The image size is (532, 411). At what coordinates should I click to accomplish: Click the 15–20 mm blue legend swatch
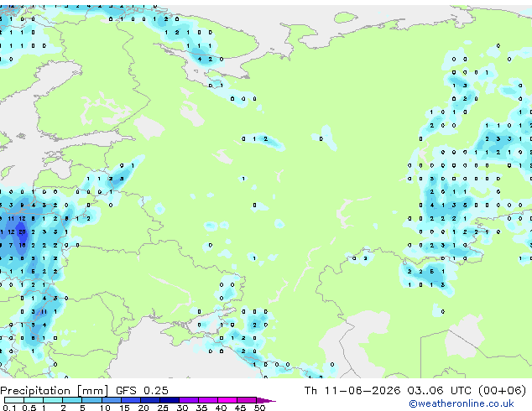pos(131,400)
